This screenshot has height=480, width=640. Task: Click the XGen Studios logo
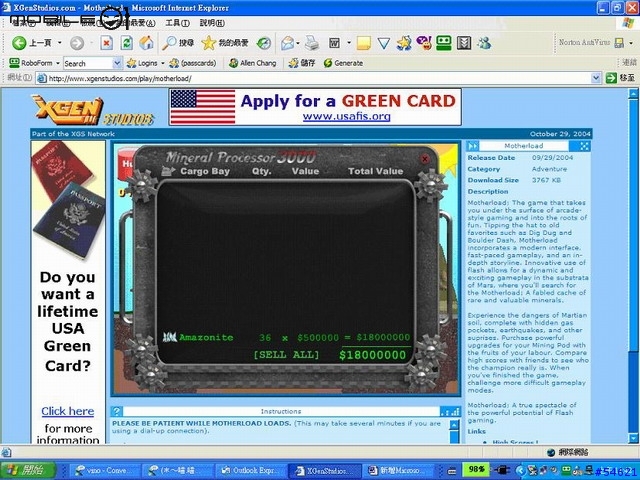click(x=93, y=109)
